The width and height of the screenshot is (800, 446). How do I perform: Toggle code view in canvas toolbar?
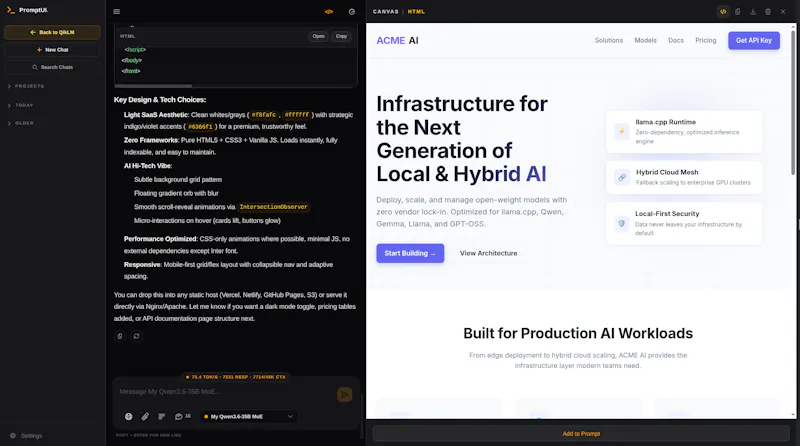point(723,11)
